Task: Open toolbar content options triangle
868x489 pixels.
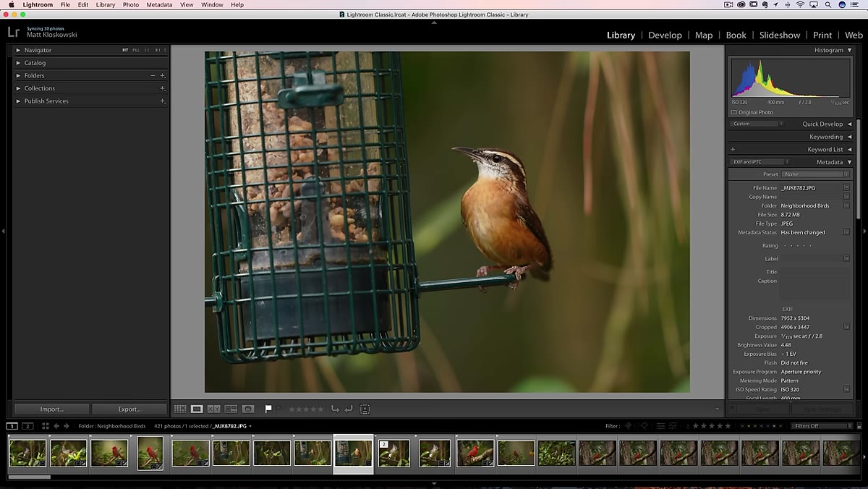Action: click(718, 409)
